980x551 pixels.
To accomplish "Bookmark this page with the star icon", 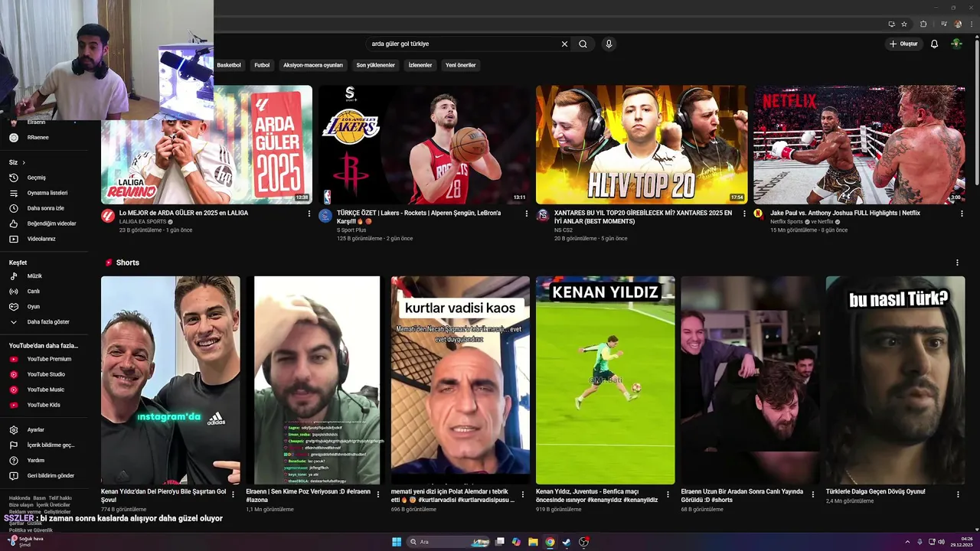I will coord(904,24).
